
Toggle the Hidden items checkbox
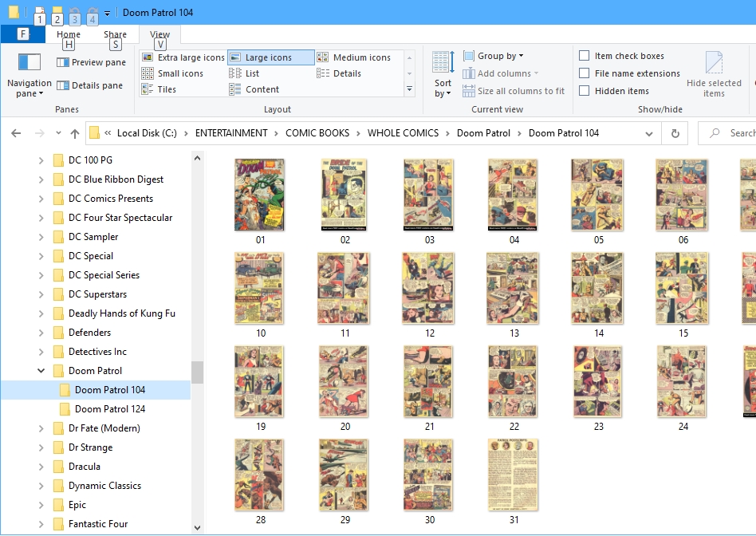point(584,91)
